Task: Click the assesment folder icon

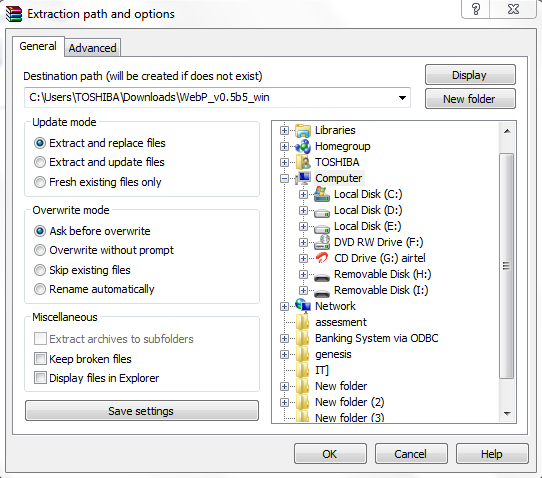Action: click(303, 322)
